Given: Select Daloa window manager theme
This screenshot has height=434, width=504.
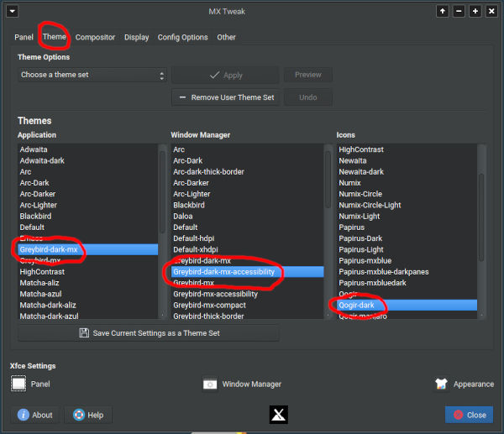Looking at the screenshot, I should point(247,217).
